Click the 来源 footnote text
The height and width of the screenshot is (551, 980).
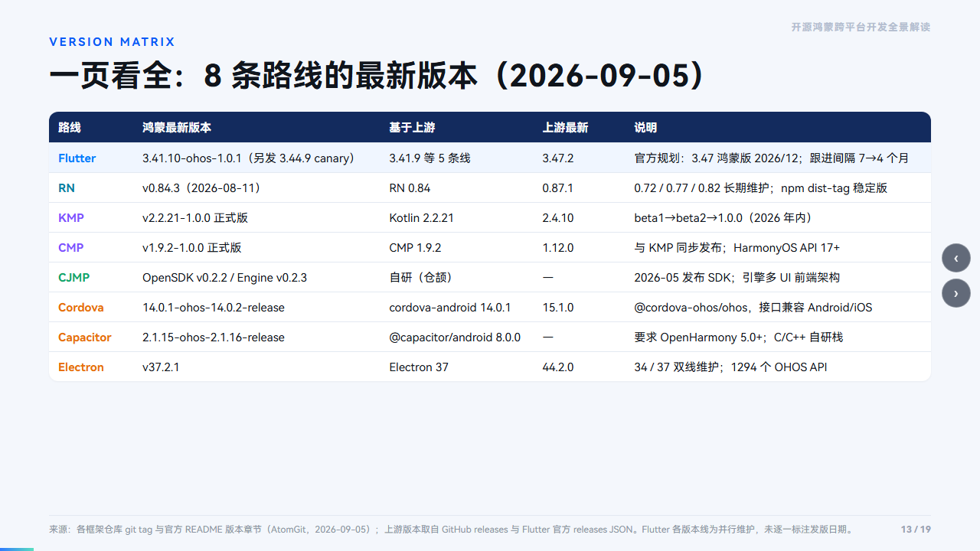[451, 530]
